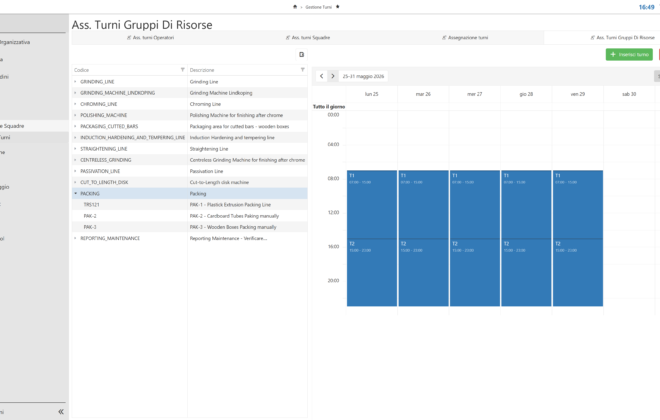
Task: Click the green Inserisci turno button
Action: (x=629, y=54)
